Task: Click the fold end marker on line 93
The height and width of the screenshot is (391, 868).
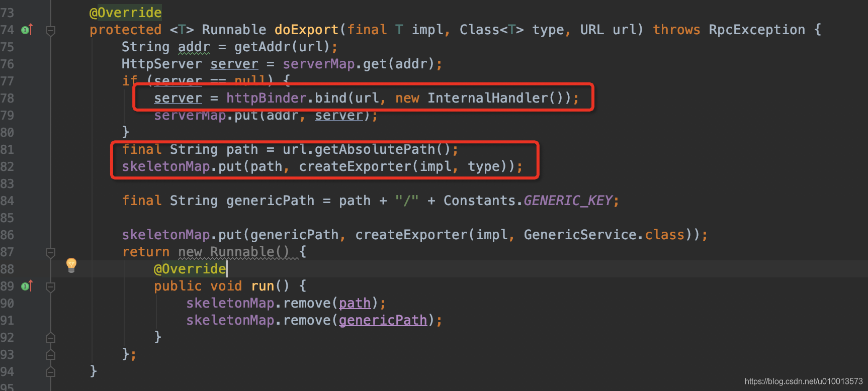Action: [51, 355]
